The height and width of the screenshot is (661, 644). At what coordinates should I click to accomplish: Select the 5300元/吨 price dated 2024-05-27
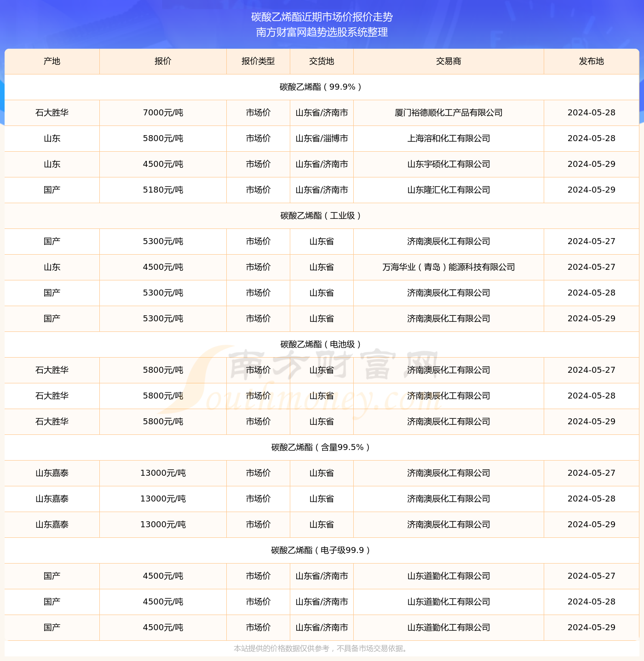click(x=163, y=241)
